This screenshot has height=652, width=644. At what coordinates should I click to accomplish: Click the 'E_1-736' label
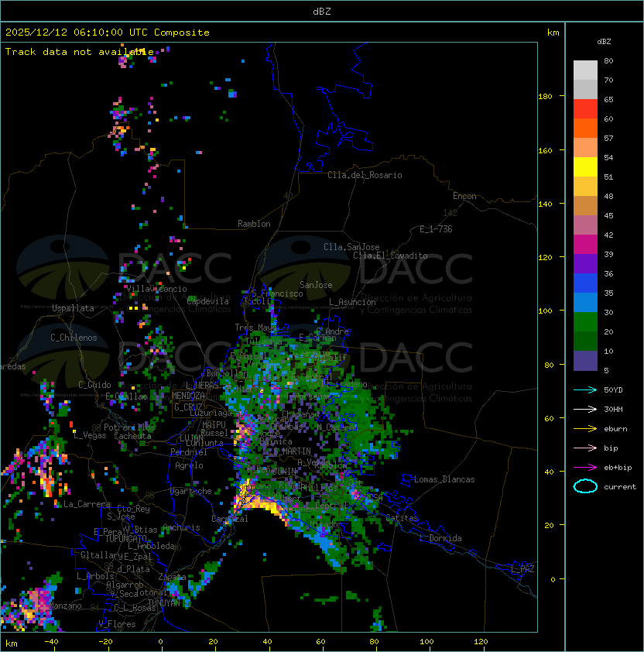pos(436,229)
